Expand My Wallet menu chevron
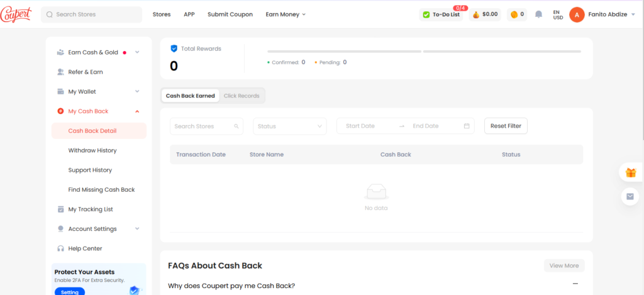 (137, 92)
